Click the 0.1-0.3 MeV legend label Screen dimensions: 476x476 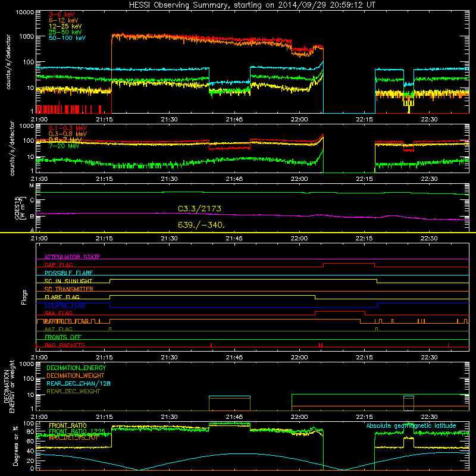(68, 128)
